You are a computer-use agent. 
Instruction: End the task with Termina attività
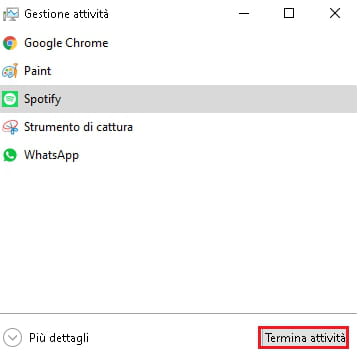(304, 338)
